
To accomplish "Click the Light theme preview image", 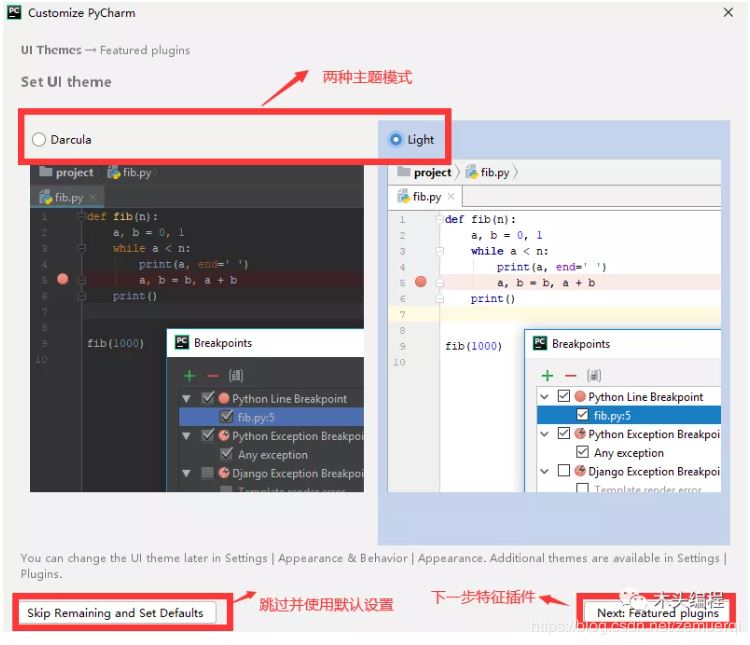I will [554, 326].
